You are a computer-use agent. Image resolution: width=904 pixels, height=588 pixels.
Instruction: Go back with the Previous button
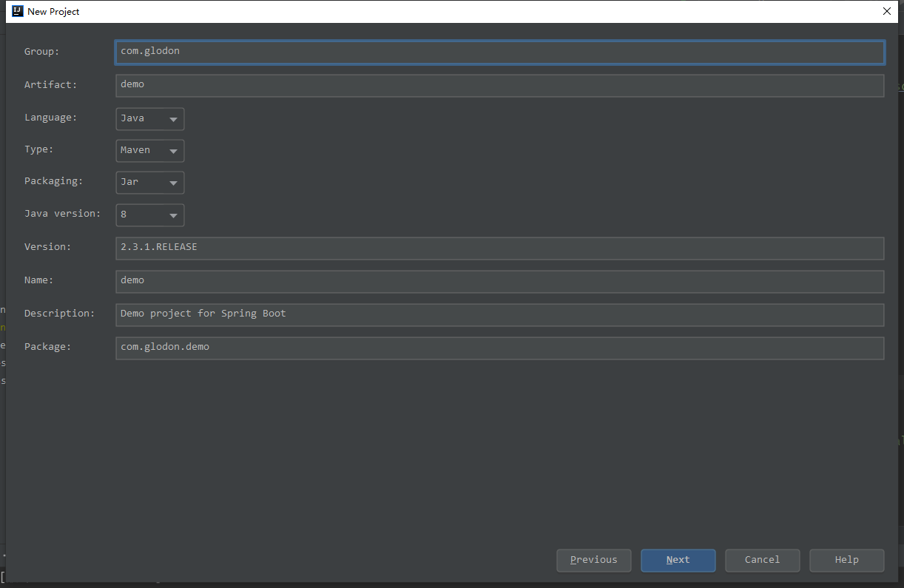pyautogui.click(x=593, y=560)
